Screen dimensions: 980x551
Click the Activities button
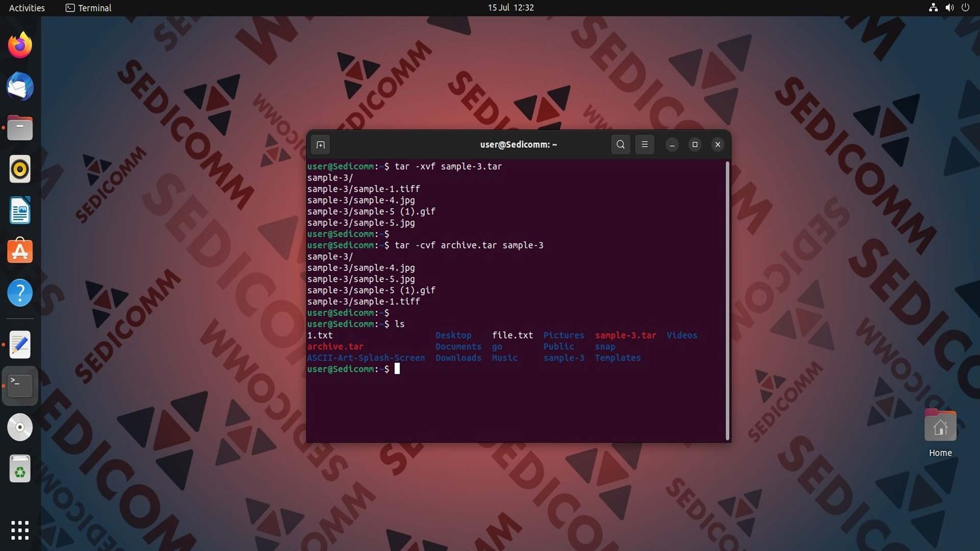(27, 8)
